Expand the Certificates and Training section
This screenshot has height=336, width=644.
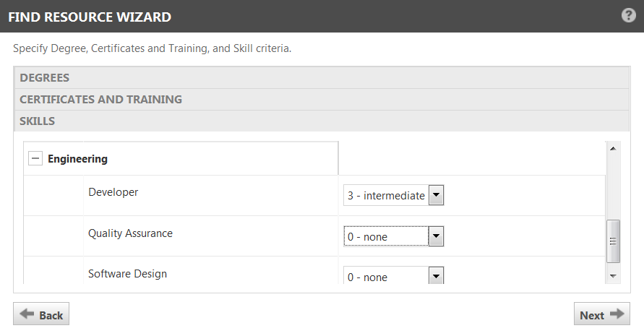(x=100, y=99)
